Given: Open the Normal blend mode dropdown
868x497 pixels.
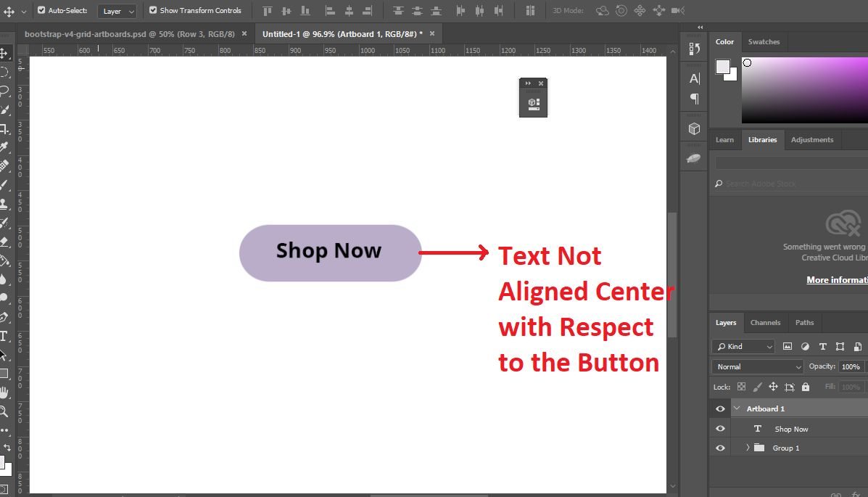Looking at the screenshot, I should click(757, 367).
